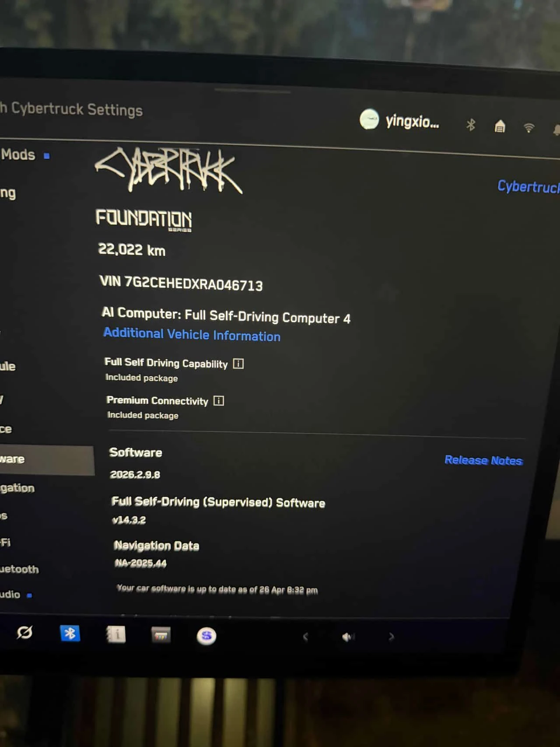This screenshot has width=560, height=747.
Task: Tap software version 2026.2.9.8
Action: point(135,475)
